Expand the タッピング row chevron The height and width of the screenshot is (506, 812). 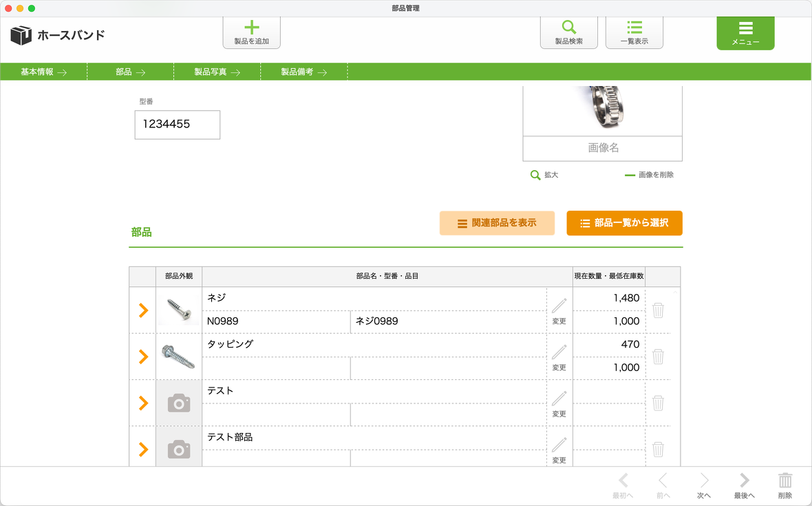click(x=143, y=357)
